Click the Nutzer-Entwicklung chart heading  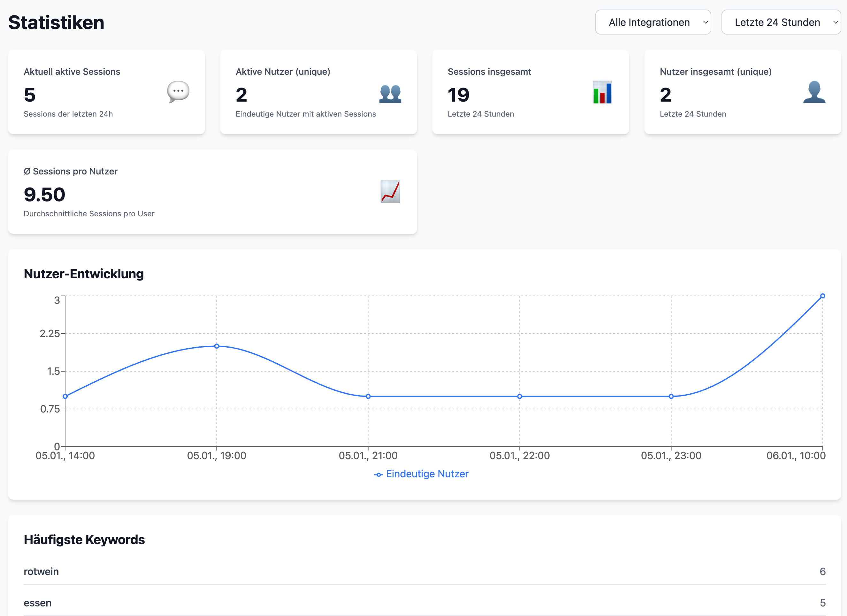pyautogui.click(x=84, y=274)
